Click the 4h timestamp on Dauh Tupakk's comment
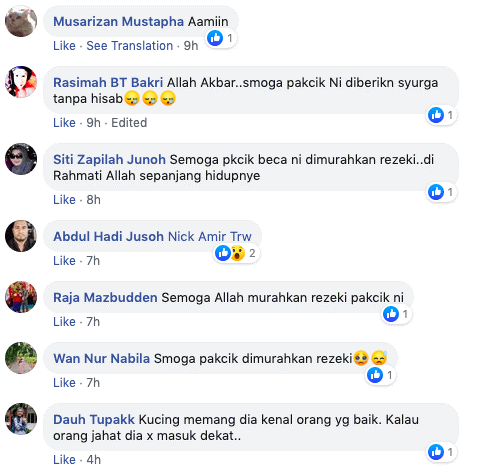This screenshot has width=490, height=471. click(x=94, y=460)
